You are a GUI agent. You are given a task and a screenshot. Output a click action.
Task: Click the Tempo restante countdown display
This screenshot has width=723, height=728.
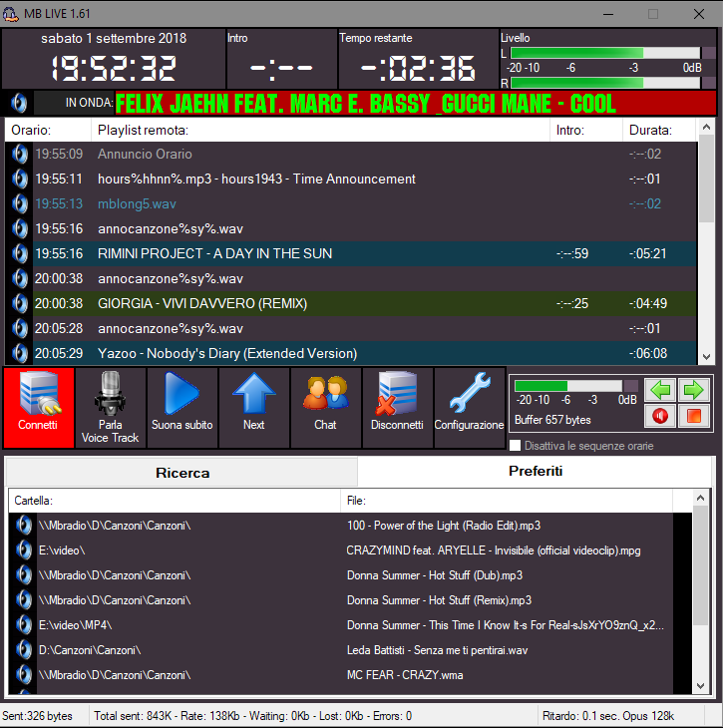418,68
